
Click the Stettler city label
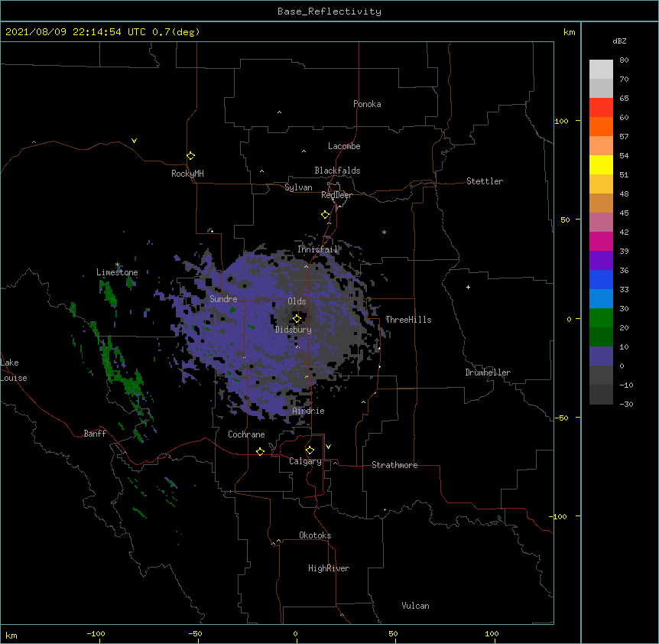pos(484,181)
